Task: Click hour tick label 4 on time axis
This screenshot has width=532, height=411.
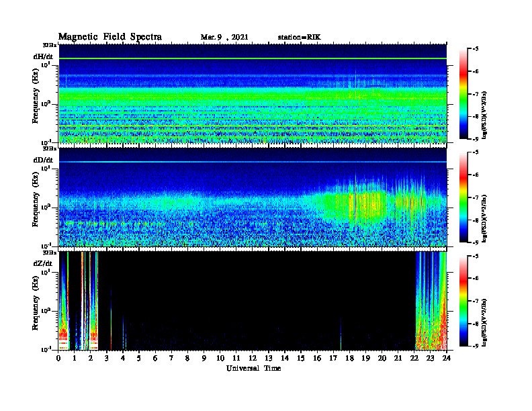Action: pos(123,358)
